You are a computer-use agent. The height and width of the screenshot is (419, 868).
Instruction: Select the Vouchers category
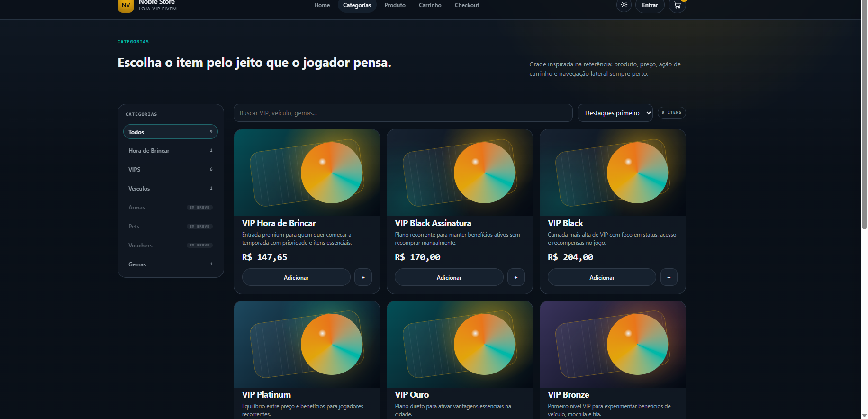tap(171, 246)
